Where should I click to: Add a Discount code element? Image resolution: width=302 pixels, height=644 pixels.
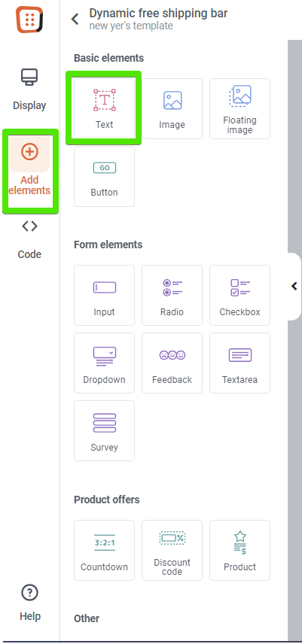point(172,551)
